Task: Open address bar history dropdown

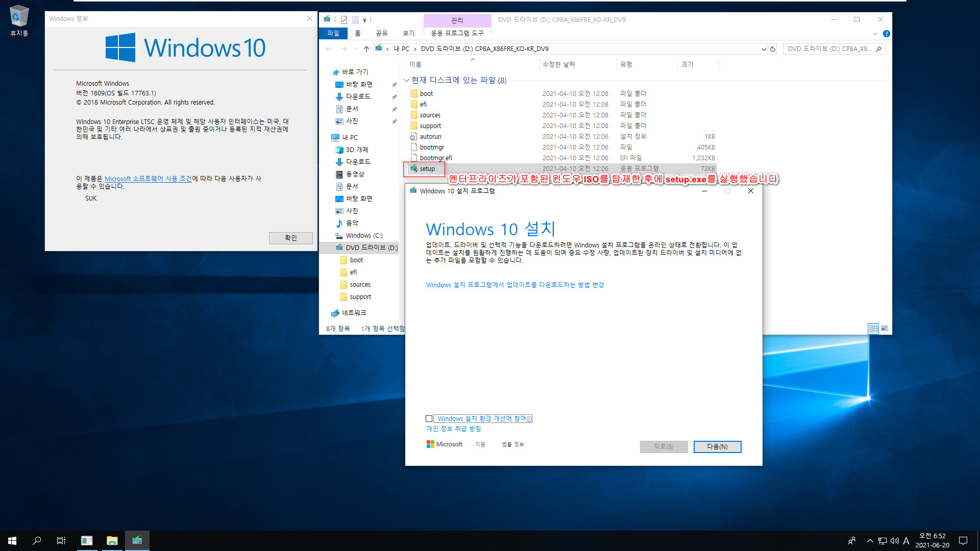Action: [x=764, y=49]
